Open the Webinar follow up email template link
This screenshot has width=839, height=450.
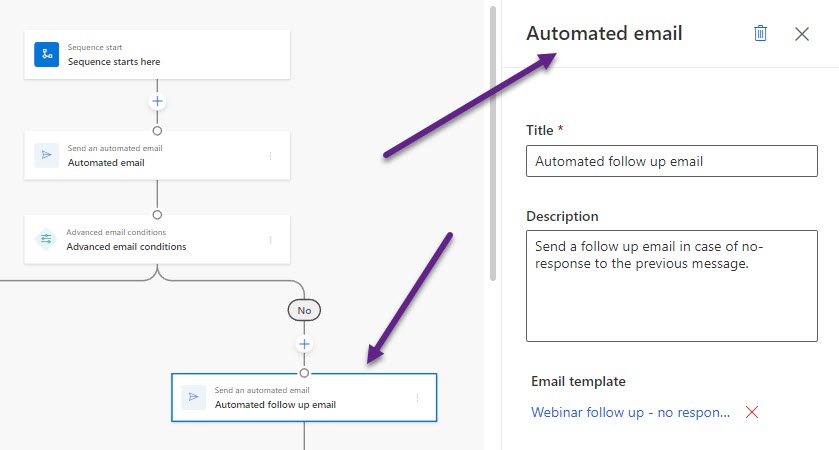630,412
